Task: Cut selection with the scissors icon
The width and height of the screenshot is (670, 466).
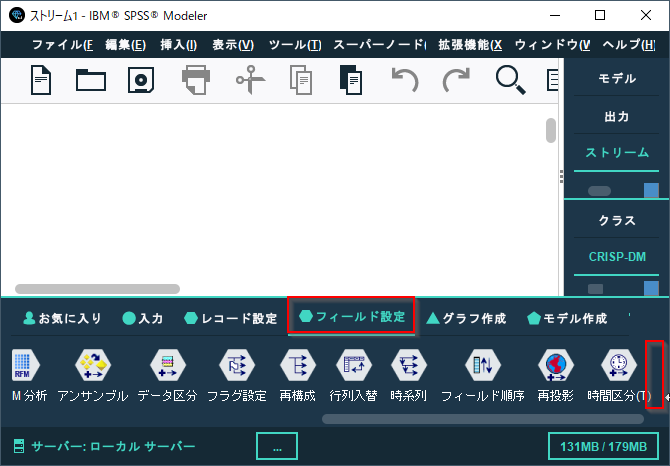Action: pos(250,80)
